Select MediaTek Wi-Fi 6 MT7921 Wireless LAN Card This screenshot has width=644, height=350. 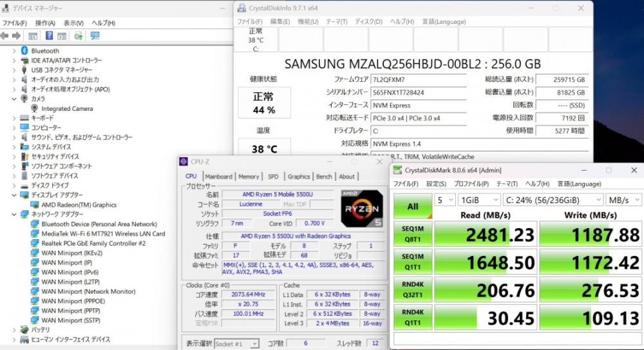103,233
